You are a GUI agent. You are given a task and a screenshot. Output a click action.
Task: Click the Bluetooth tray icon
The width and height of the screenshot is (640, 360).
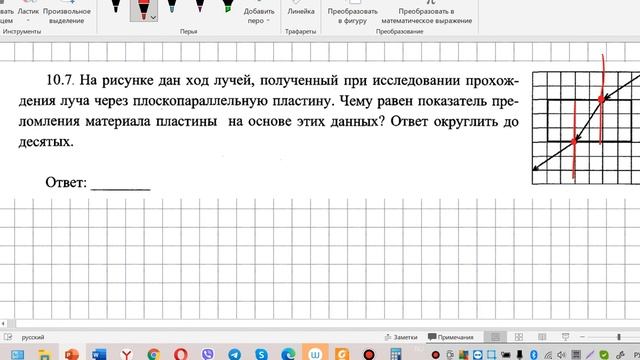533,355
